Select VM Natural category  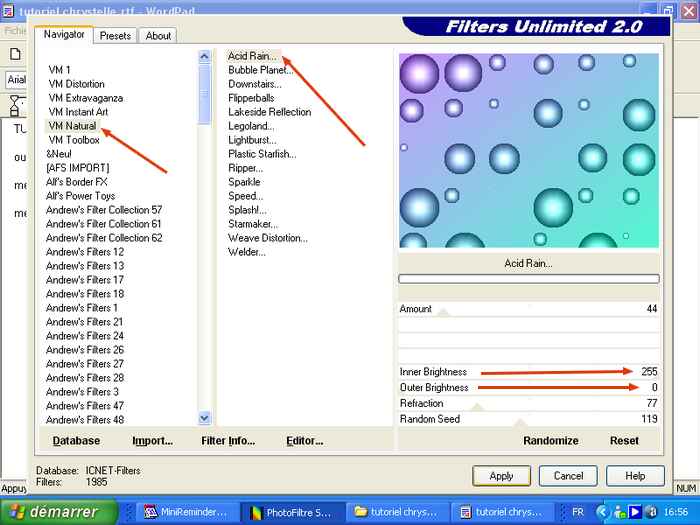click(x=72, y=126)
